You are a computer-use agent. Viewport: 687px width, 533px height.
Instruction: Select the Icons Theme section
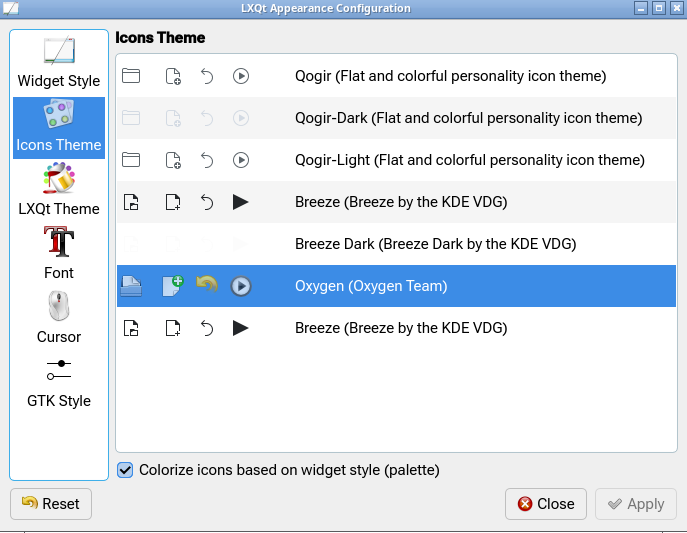(x=59, y=127)
